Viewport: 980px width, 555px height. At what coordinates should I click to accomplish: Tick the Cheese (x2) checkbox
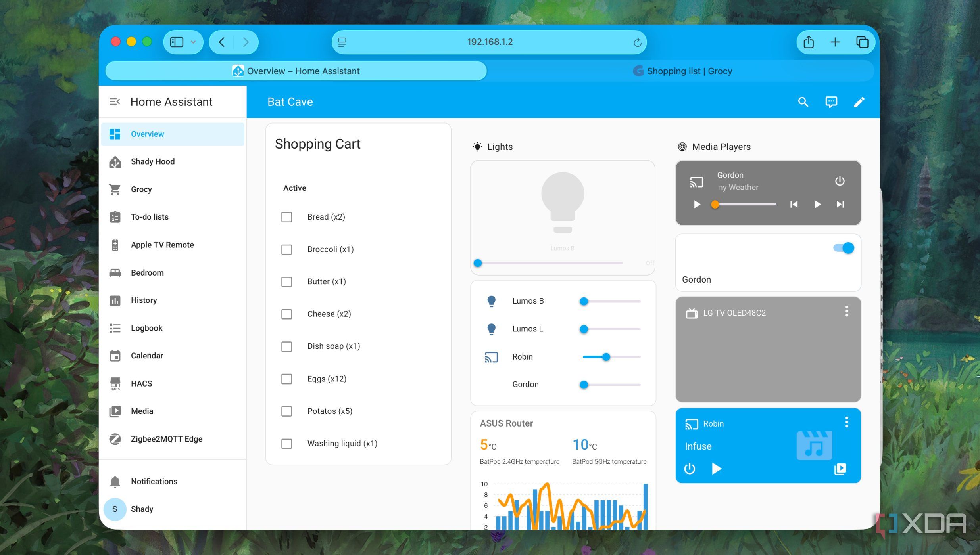click(286, 314)
